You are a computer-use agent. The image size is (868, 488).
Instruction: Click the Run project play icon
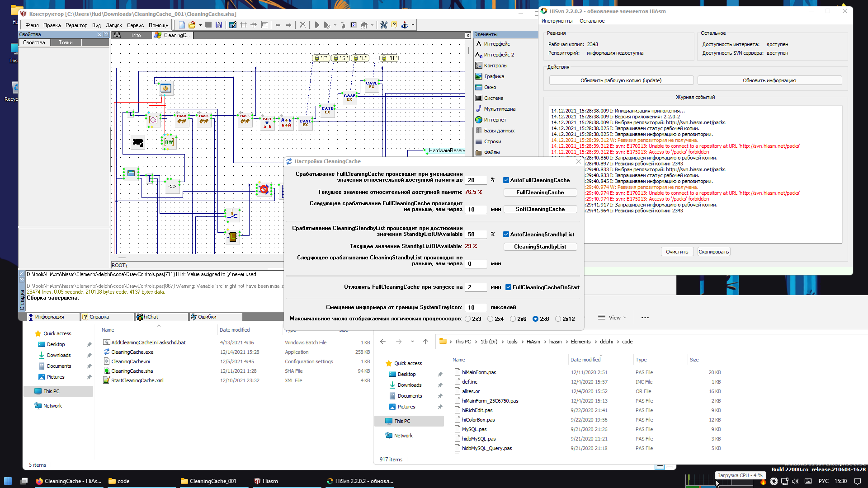317,25
